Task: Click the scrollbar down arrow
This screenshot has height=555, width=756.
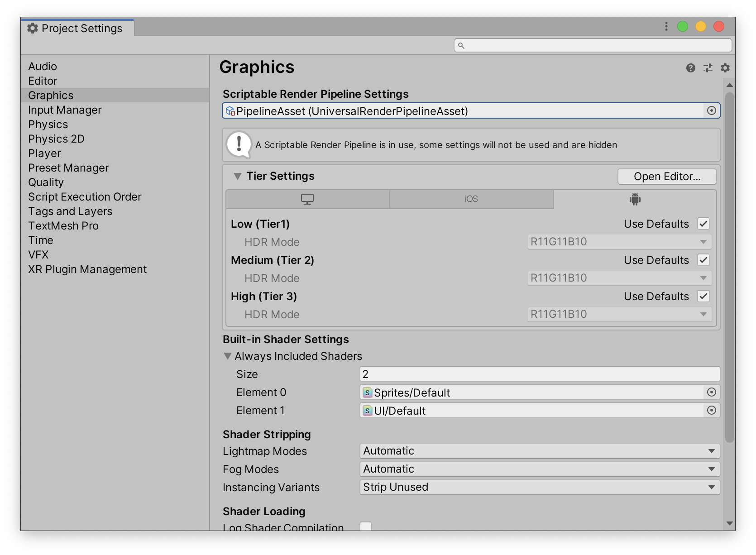Action: coord(729,523)
